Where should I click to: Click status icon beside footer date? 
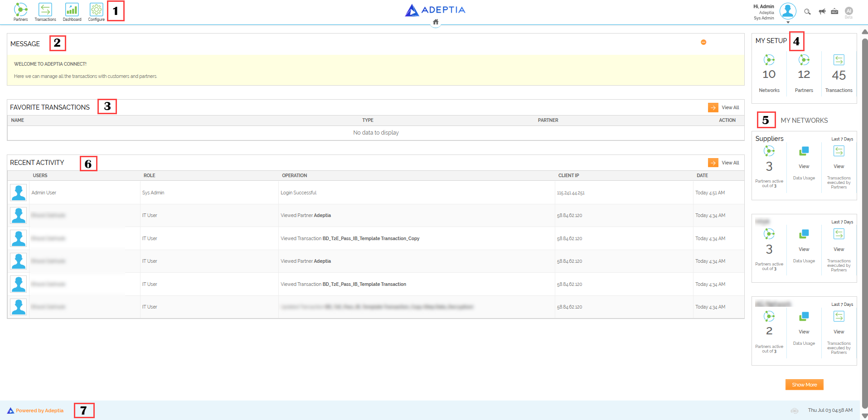(x=795, y=410)
